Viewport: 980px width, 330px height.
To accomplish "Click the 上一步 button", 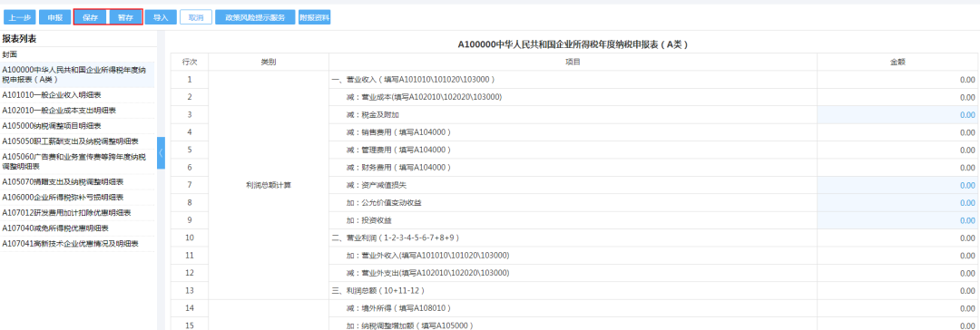I will (19, 17).
